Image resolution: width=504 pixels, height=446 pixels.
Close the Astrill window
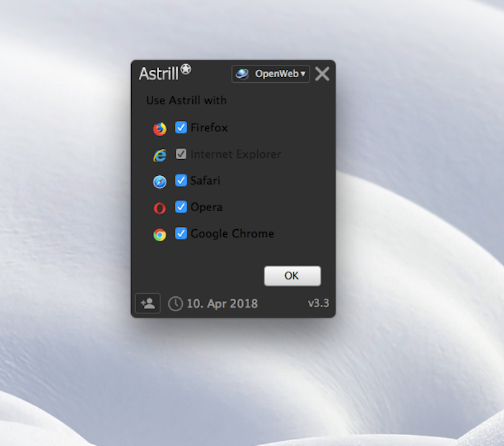tap(322, 74)
